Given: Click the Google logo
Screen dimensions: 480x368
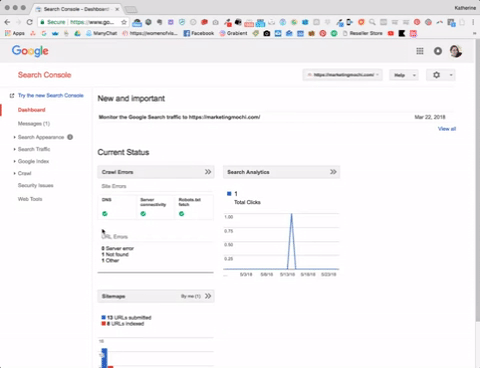Looking at the screenshot, I should pyautogui.click(x=30, y=51).
